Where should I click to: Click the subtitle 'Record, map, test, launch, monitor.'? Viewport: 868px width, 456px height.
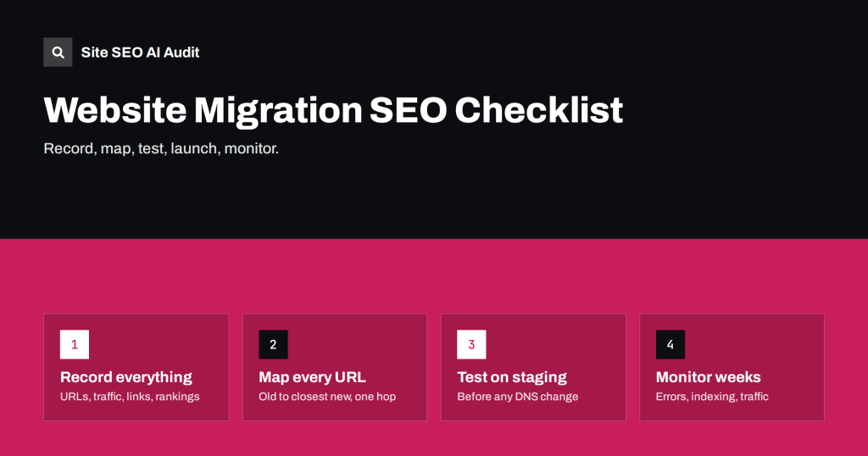coord(161,148)
